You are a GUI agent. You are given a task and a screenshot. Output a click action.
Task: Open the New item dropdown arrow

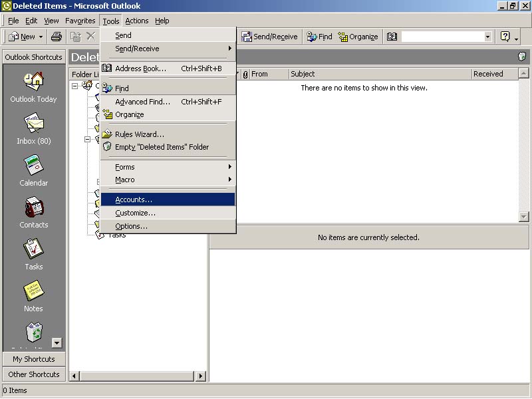41,37
